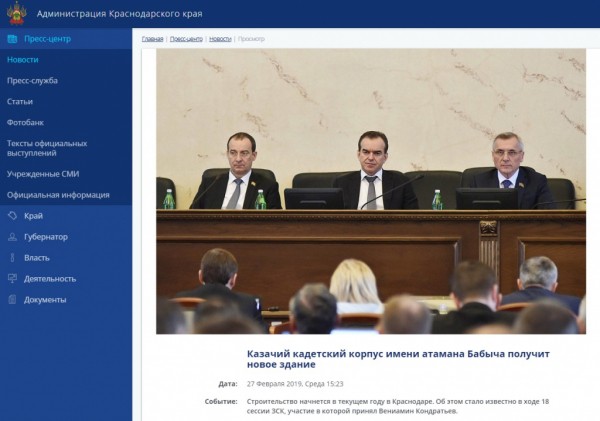Click the Пресс-центр section icon
600x421 pixels.
click(12, 39)
